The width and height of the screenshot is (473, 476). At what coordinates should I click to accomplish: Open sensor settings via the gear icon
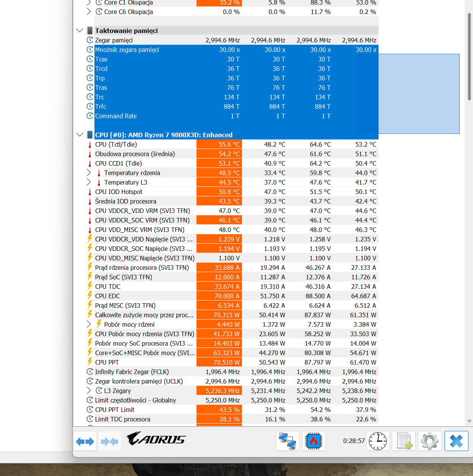coord(430,441)
